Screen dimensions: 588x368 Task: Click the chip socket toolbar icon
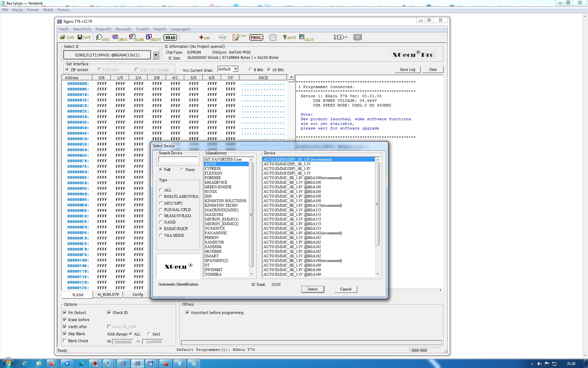coord(273,37)
